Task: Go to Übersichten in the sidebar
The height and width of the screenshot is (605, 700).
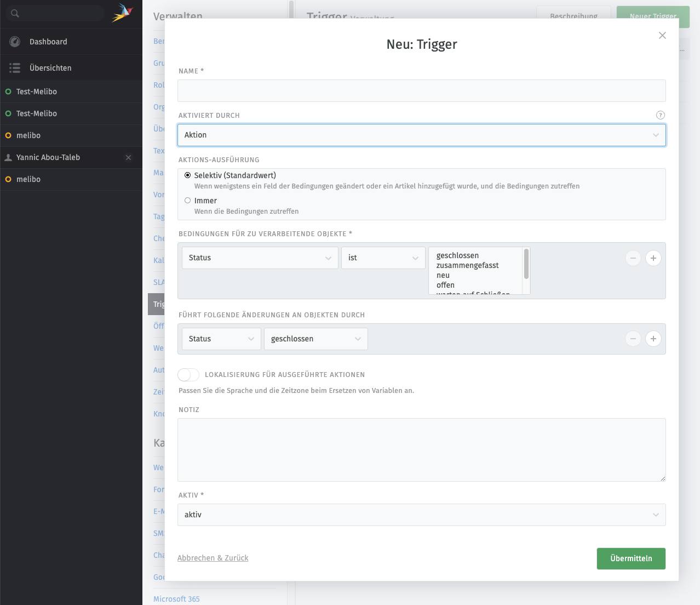Action: [50, 68]
